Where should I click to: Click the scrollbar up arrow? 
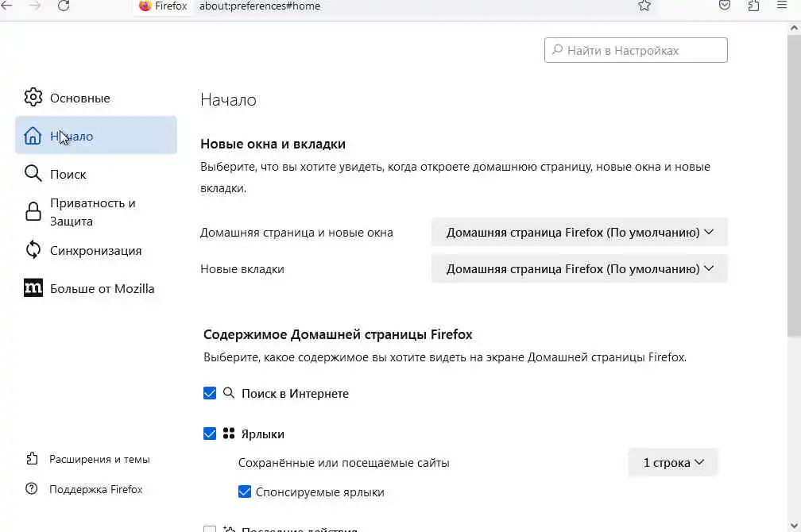(794, 28)
